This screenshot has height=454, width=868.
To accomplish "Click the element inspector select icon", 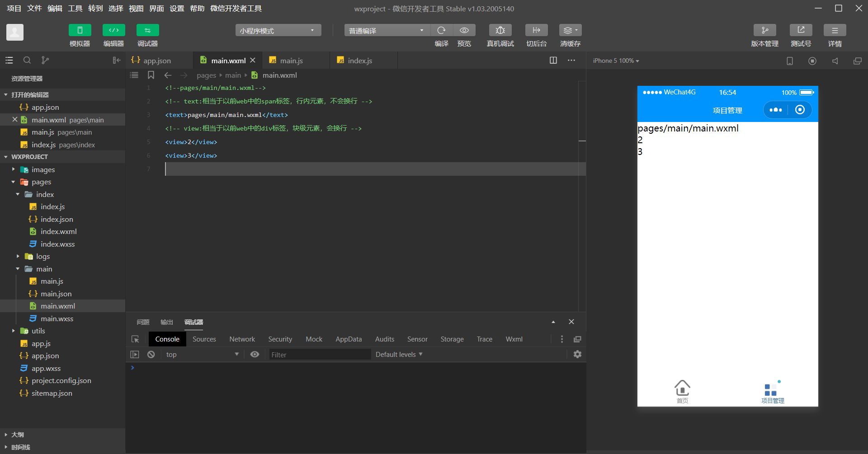I will point(135,339).
